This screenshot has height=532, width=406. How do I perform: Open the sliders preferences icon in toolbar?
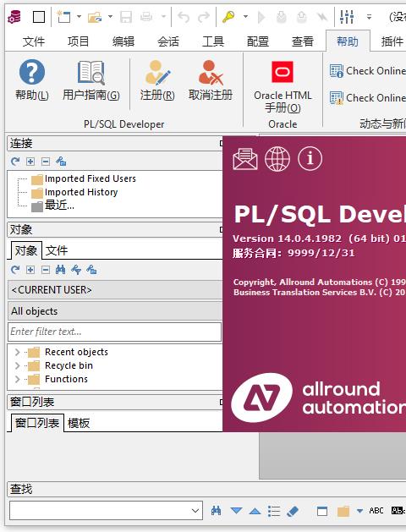(x=347, y=16)
